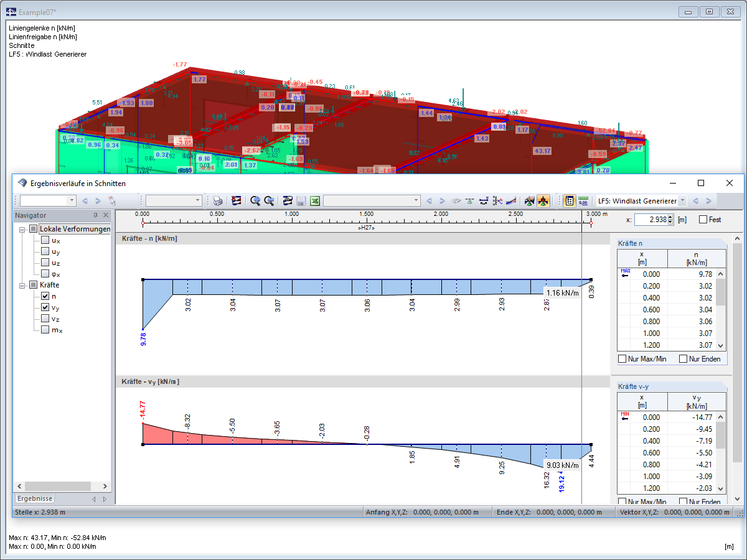The image size is (747, 560).
Task: Click the Navigator horizontal scrollbar
Action: coord(62,486)
